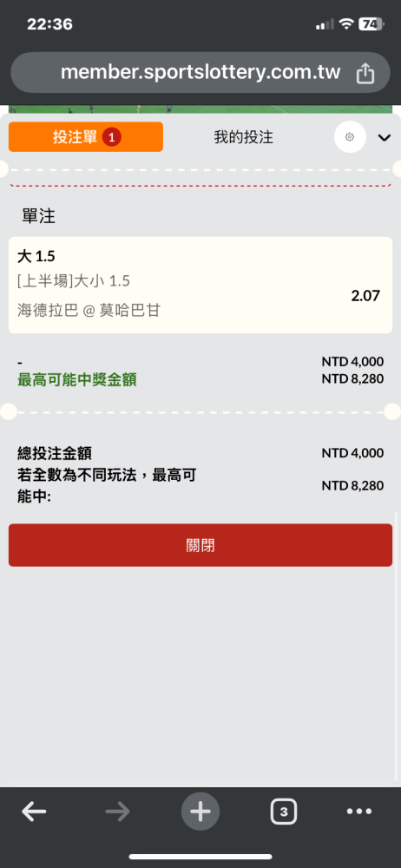Switch to the 投注單 tab

point(86,137)
